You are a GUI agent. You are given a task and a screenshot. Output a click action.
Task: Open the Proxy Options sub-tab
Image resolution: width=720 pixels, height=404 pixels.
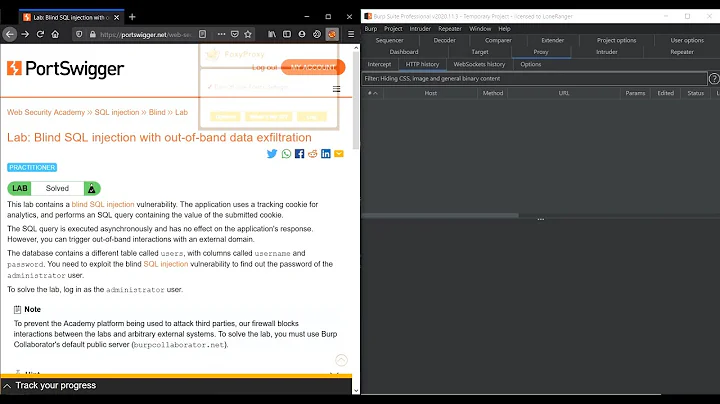pyautogui.click(x=530, y=64)
